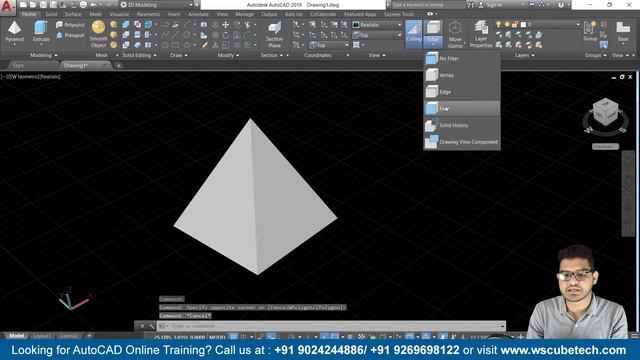Add a new drawing tab with plus

pos(118,65)
